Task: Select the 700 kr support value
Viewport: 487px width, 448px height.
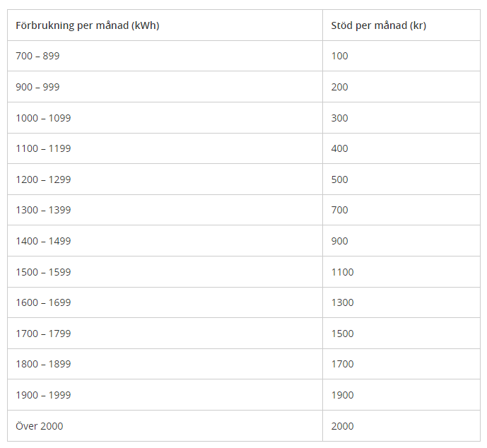Action: [x=340, y=210]
